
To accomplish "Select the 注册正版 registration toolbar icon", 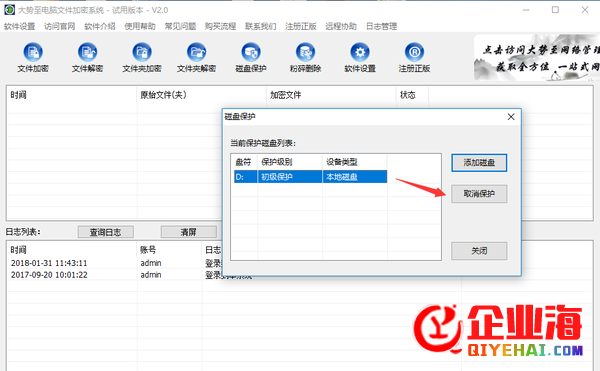I will [x=414, y=57].
